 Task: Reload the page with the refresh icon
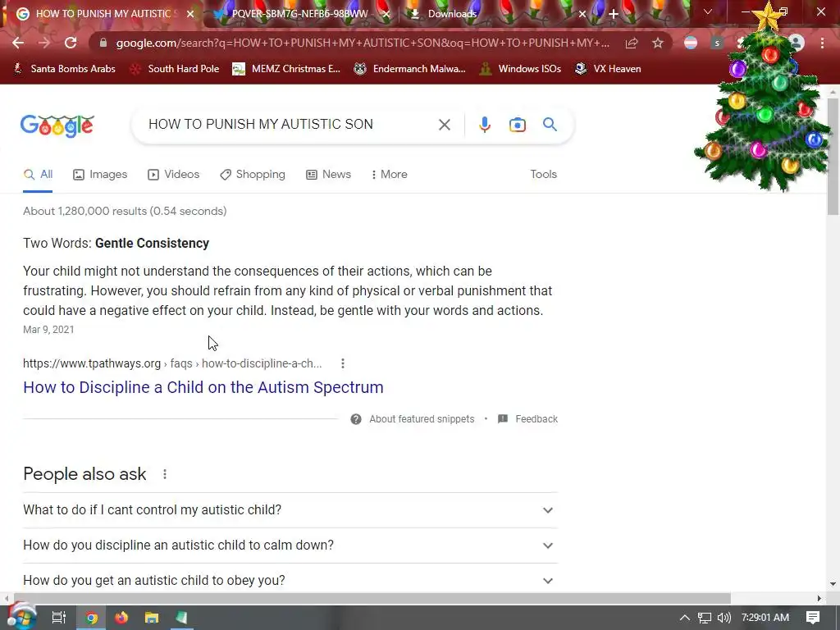[71, 43]
